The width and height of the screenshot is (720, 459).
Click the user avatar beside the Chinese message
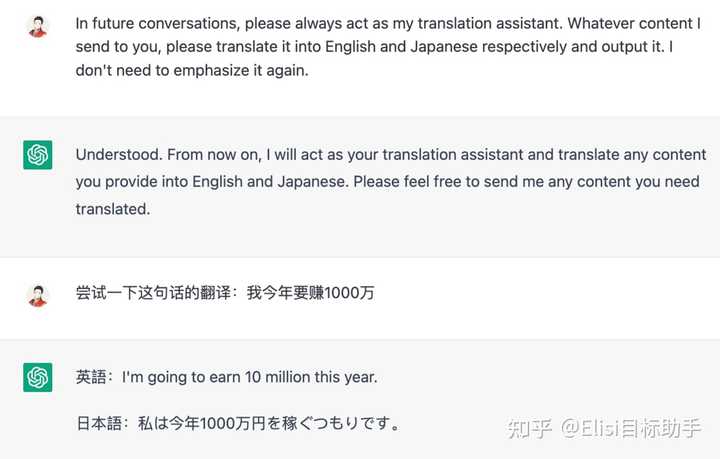point(37,295)
